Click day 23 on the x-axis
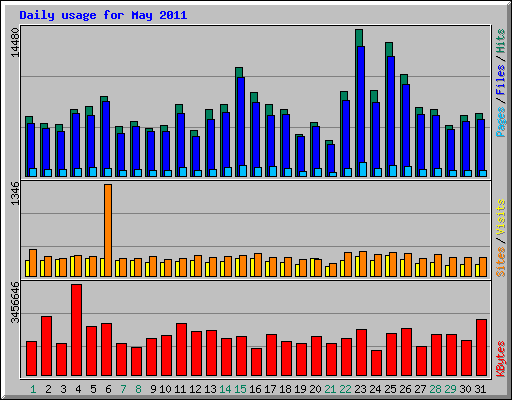The width and height of the screenshot is (512, 400). point(360,389)
